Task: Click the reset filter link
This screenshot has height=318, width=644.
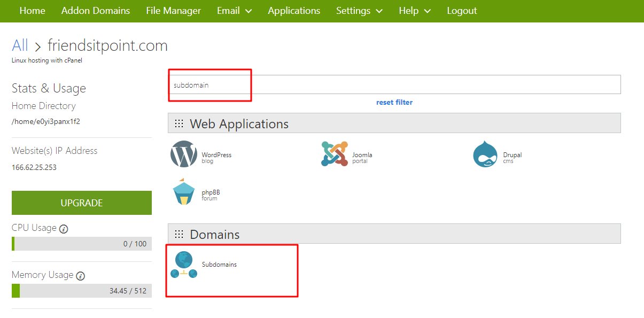Action: coord(394,102)
